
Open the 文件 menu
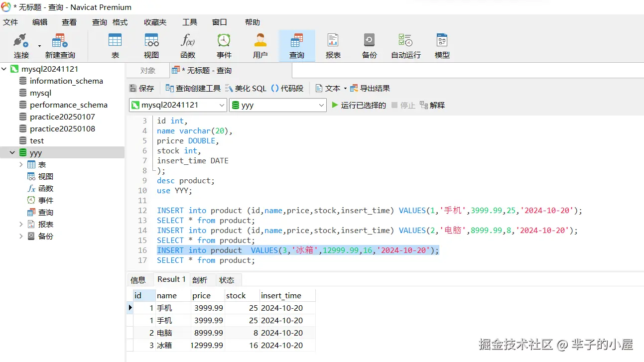click(10, 22)
